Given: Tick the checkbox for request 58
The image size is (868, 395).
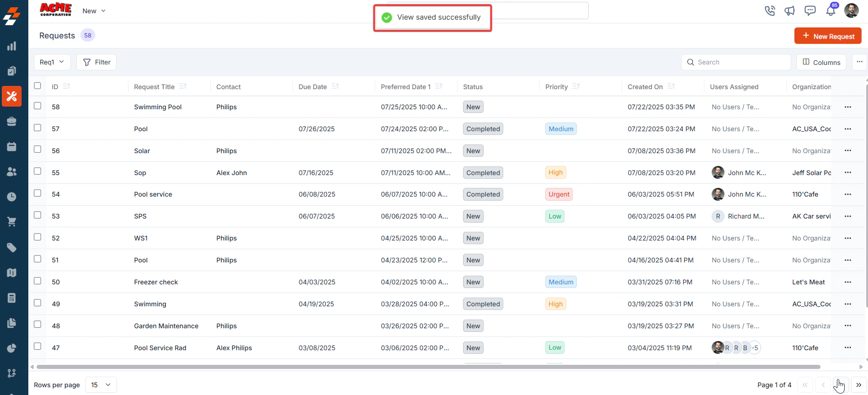Looking at the screenshot, I should [37, 106].
